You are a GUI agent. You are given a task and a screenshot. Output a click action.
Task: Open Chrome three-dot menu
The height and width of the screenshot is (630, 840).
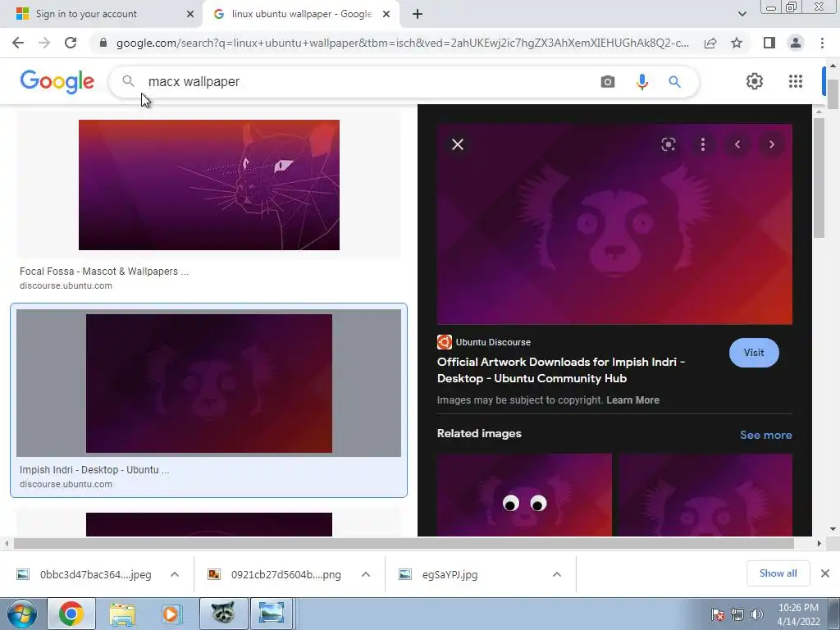point(822,43)
